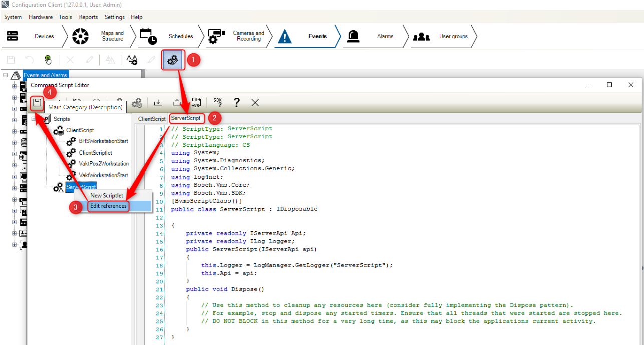Viewport: 644px width, 345px height.
Task: Click the save icon in the Command Script Editor
Action: (x=37, y=103)
